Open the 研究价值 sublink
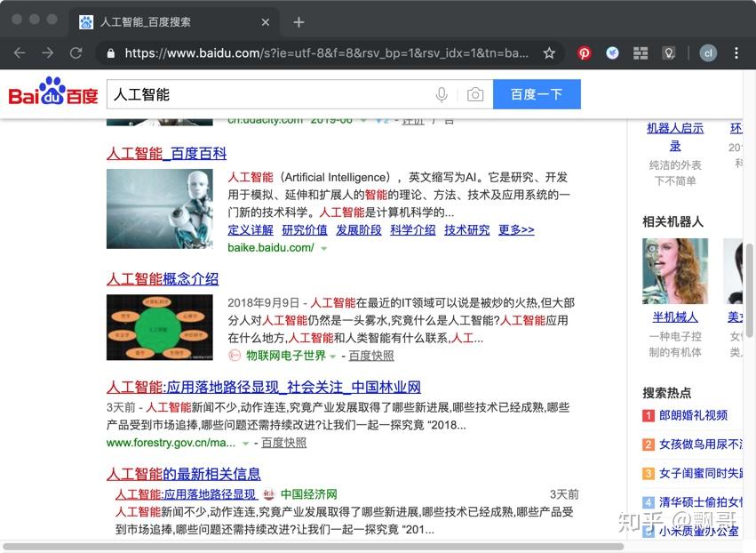The image size is (756, 553). pyautogui.click(x=304, y=230)
